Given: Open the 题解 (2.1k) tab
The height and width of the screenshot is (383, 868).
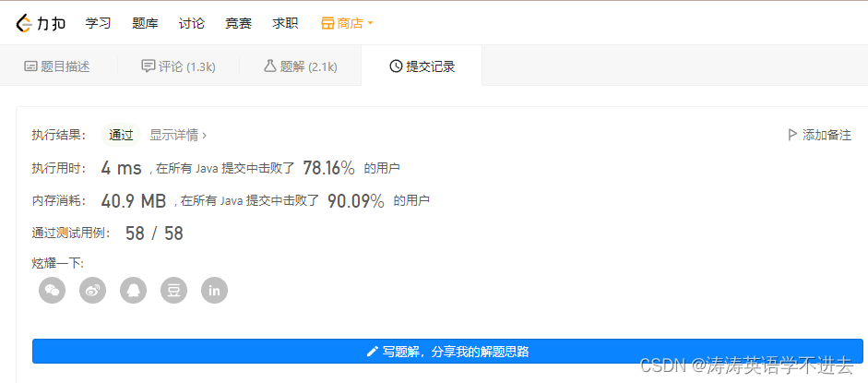Looking at the screenshot, I should click(x=301, y=66).
